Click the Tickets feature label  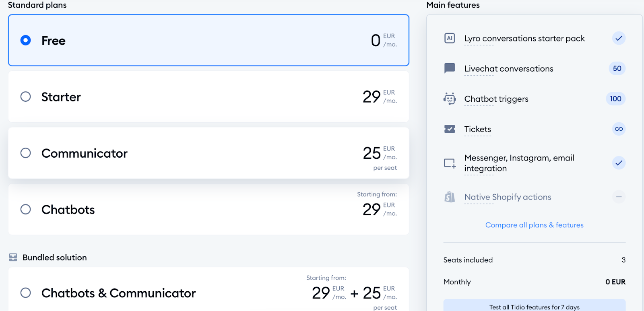(x=478, y=129)
